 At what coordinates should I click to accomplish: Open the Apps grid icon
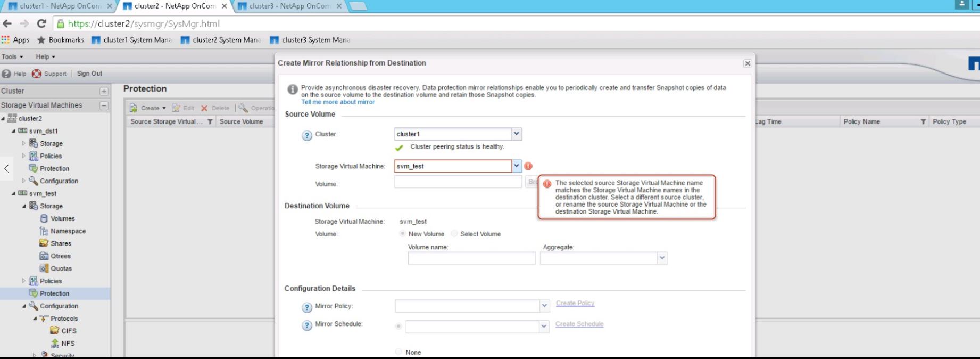[6, 40]
